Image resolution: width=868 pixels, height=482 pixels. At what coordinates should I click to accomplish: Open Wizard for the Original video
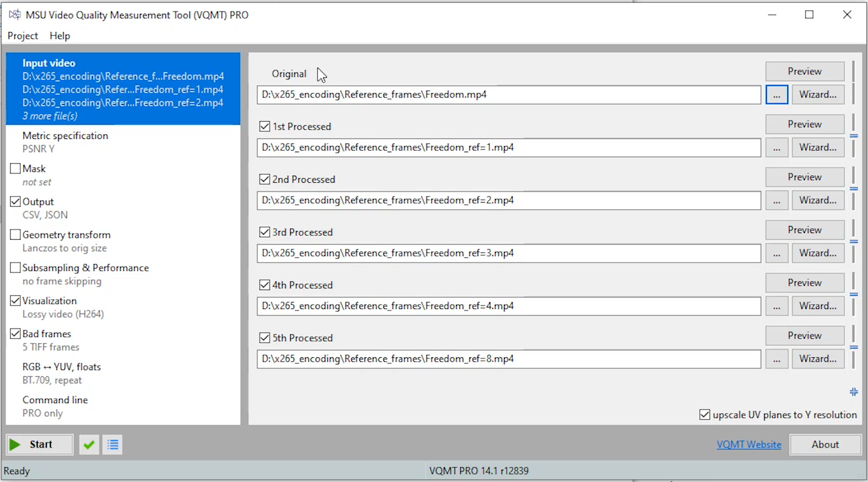point(818,95)
